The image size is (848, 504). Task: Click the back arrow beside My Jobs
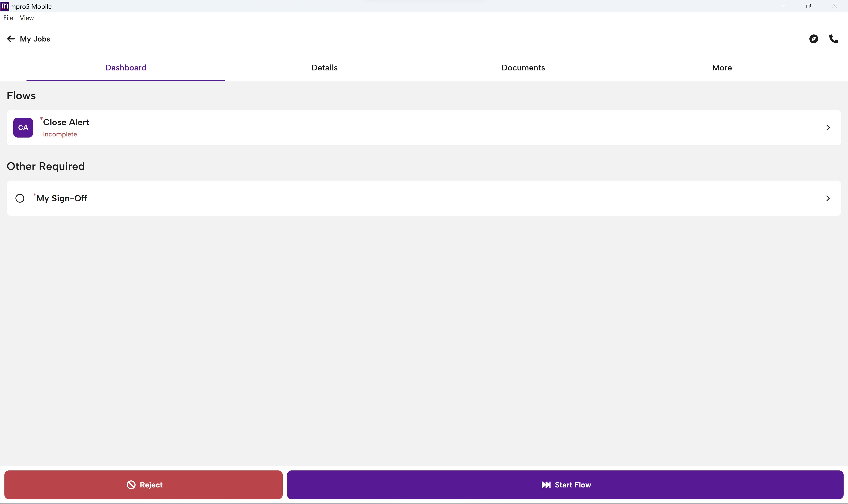[x=11, y=39]
